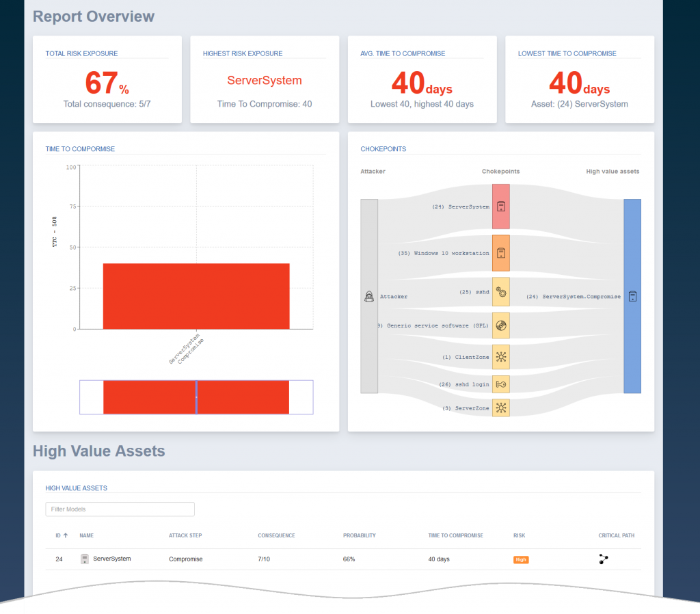700x614 pixels.
Task: Click the ServerSystem chokepoint icon node
Action: point(501,206)
